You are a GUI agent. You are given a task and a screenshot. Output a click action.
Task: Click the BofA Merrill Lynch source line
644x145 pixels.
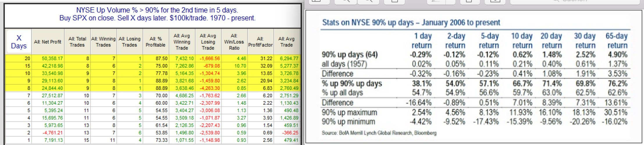tap(379, 133)
